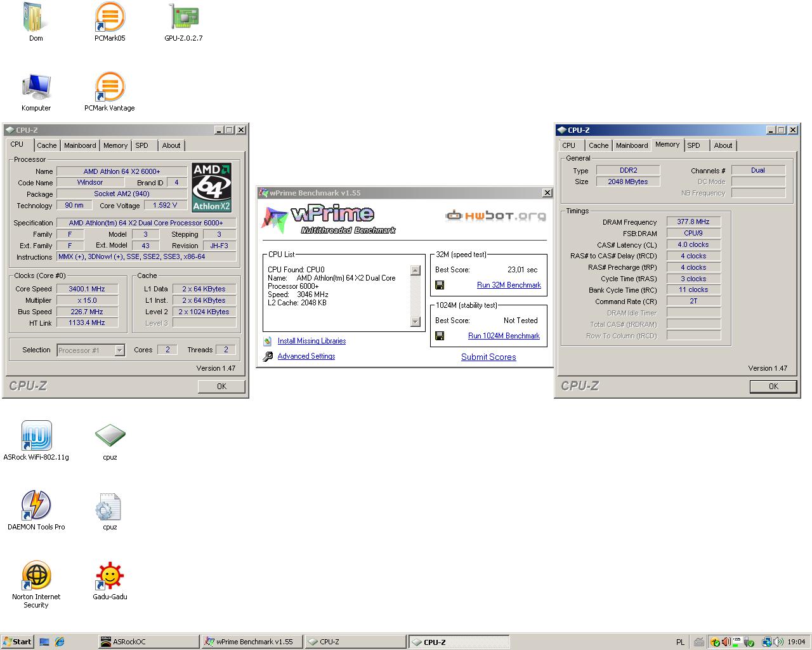The image size is (812, 650).
Task: Click the Bus Speed 226.7 MHz value
Action: click(x=87, y=312)
